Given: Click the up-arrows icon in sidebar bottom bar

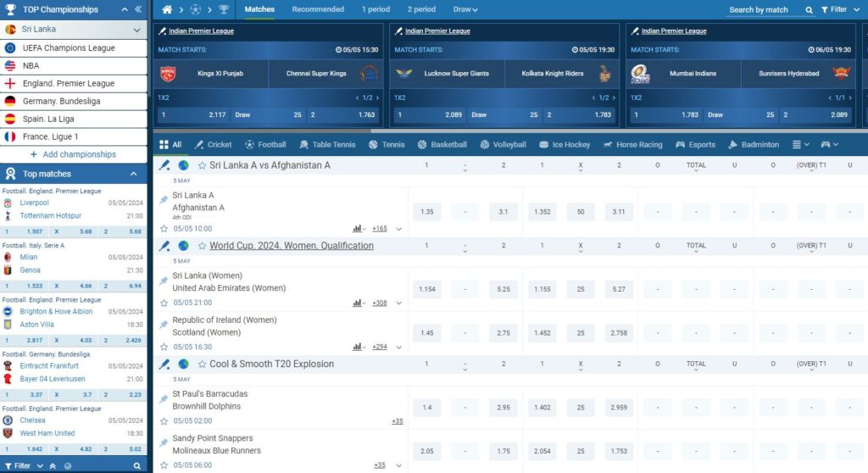Looking at the screenshot, I should pos(53,466).
